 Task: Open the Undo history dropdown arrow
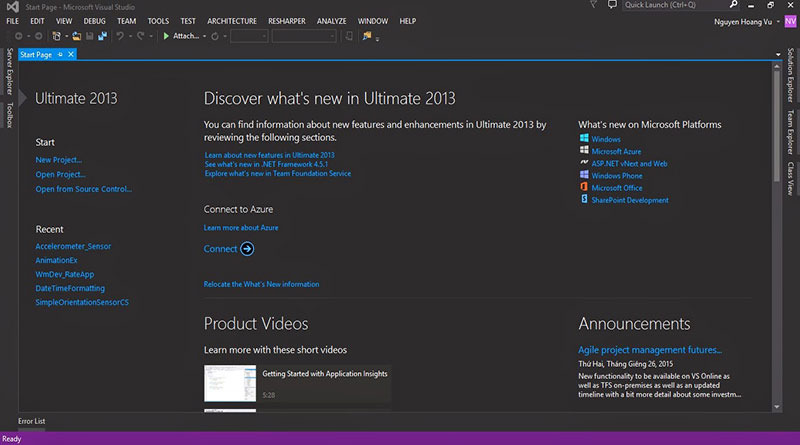pyautogui.click(x=130, y=37)
